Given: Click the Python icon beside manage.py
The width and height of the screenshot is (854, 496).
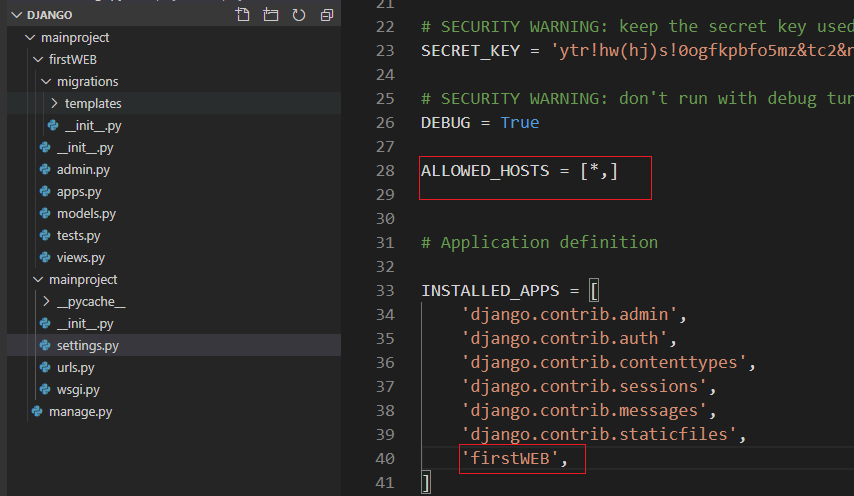Looking at the screenshot, I should click(37, 412).
